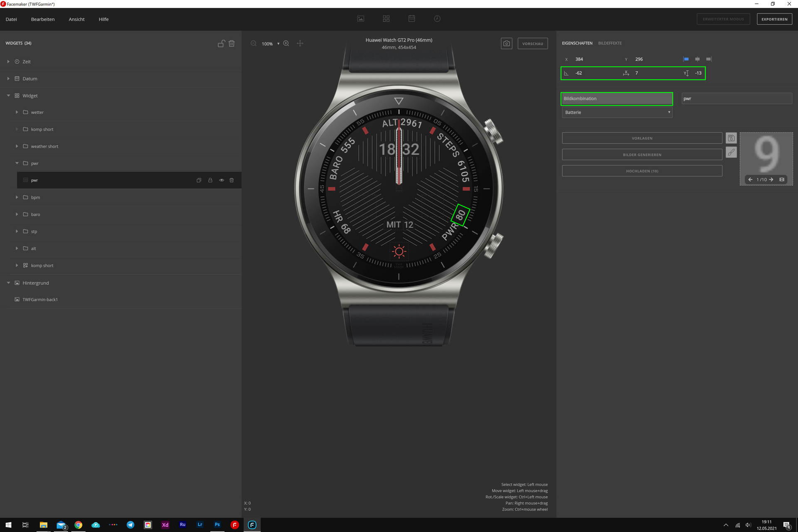Show previous image in preview thumbnail

tap(750, 180)
